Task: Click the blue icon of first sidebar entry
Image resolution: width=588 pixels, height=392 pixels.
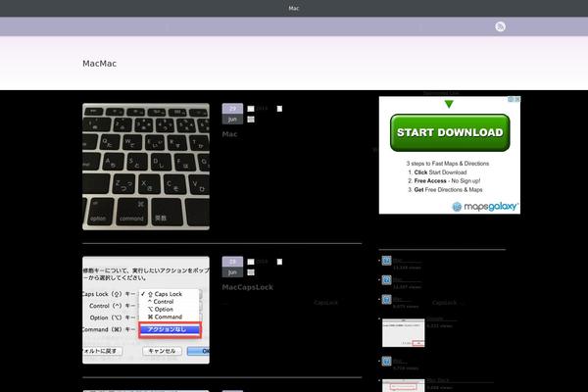Action: click(387, 261)
